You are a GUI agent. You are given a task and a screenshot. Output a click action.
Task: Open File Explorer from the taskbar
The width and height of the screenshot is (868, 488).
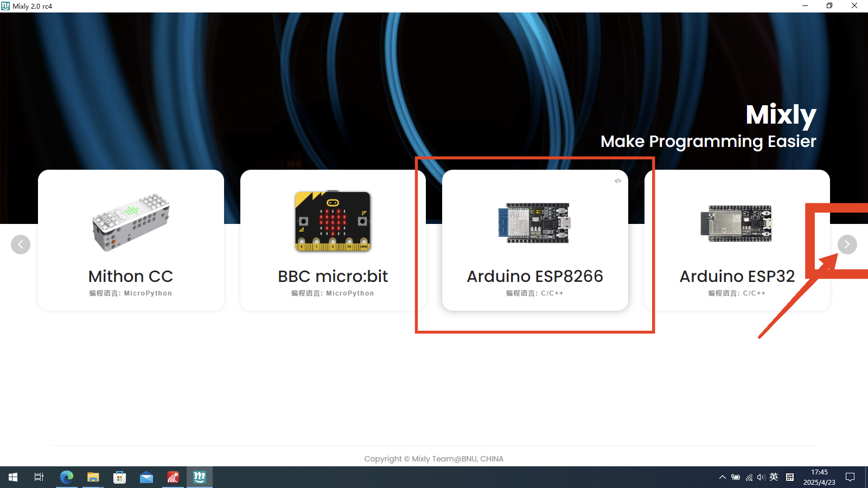point(93,477)
